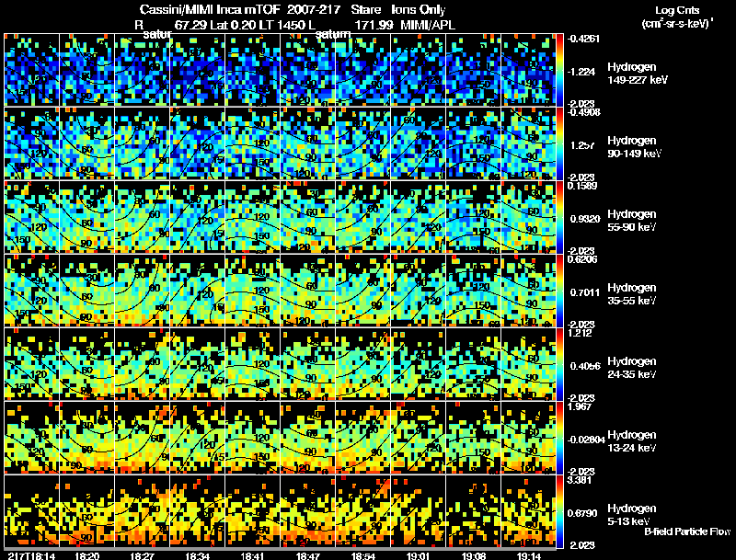736x560 pixels.
Task: Select the 149-227 keV panel at 217T18:14
Action: pos(31,70)
